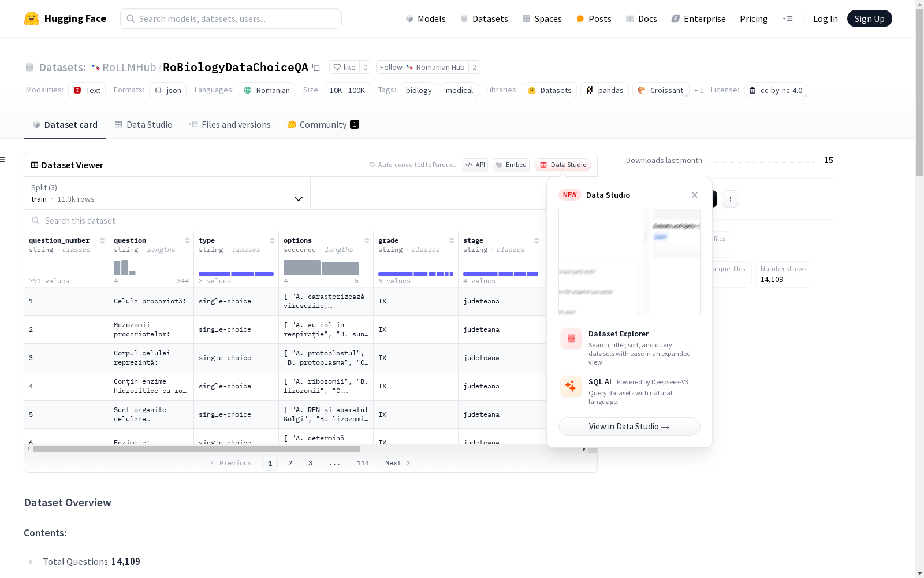Open the Text modality tag
The width and height of the screenshot is (924, 578).
(x=87, y=90)
